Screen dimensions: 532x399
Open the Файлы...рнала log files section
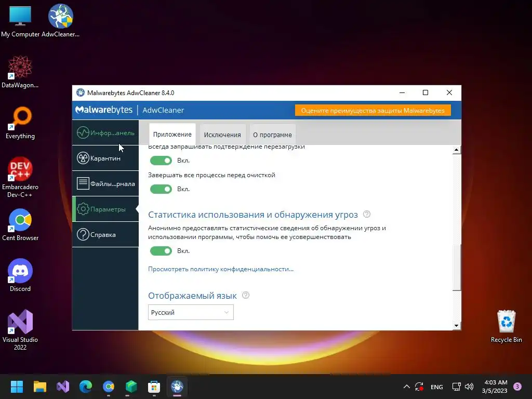pos(105,183)
